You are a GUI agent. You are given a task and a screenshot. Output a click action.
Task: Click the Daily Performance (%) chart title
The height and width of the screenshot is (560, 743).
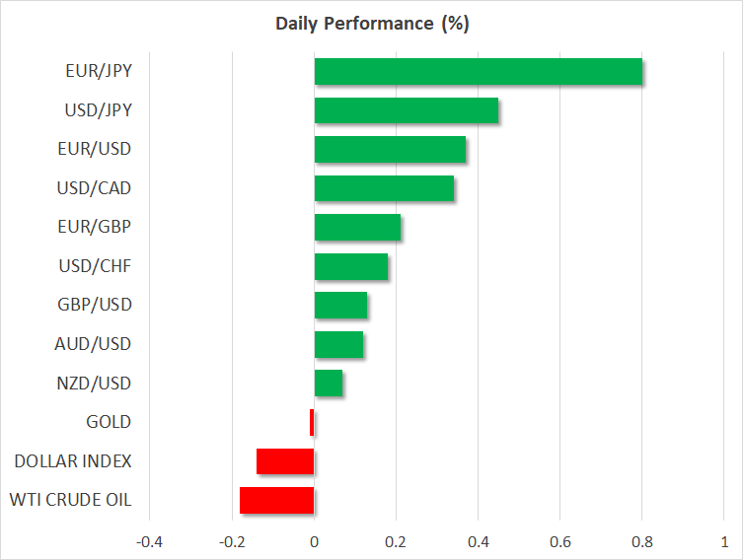pyautogui.click(x=372, y=24)
